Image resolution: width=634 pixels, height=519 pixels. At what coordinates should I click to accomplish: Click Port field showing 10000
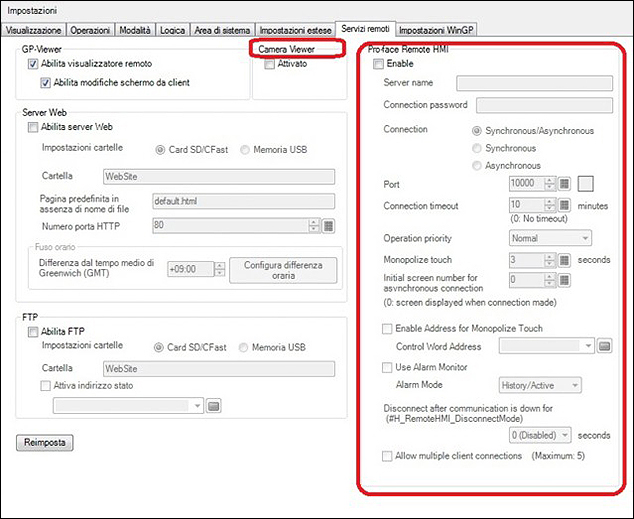[x=526, y=184]
